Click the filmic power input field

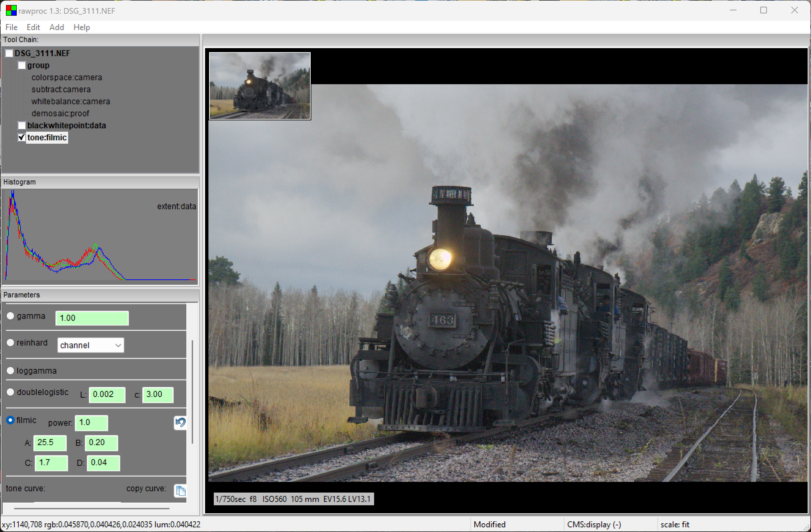pyautogui.click(x=91, y=423)
